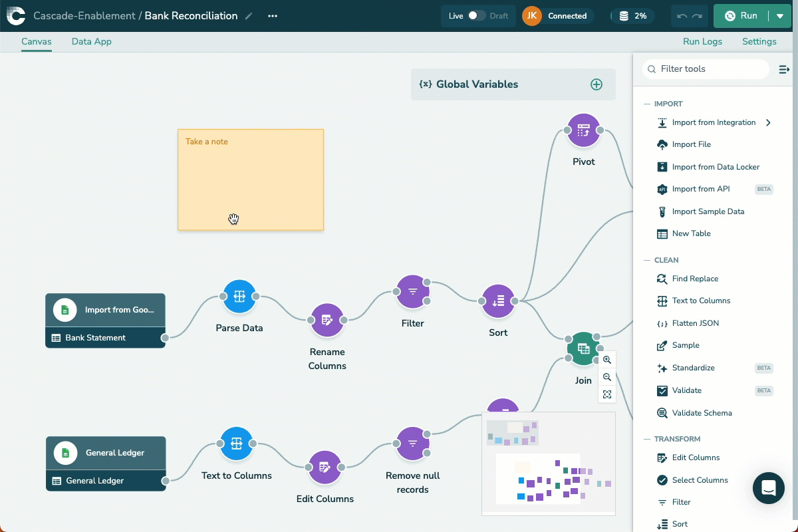798x532 pixels.
Task: Select the Sort node on canvas
Action: click(498, 301)
